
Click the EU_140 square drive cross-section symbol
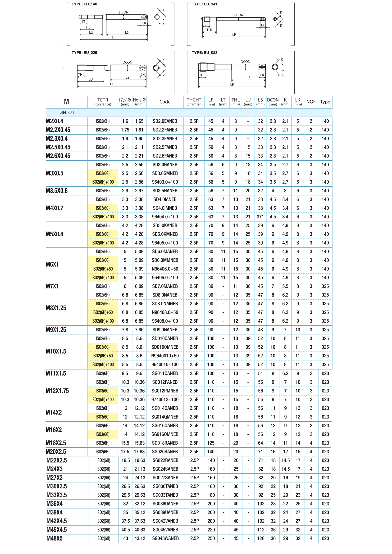[157, 17]
